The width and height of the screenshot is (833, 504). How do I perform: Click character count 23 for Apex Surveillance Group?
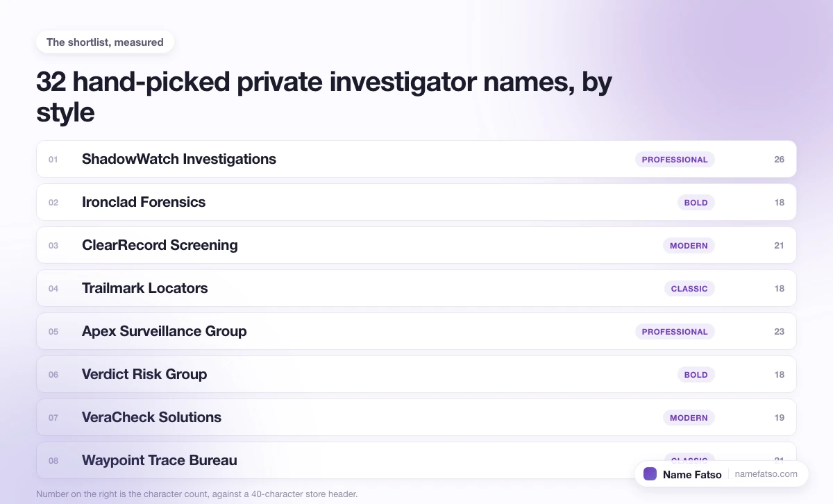click(779, 332)
